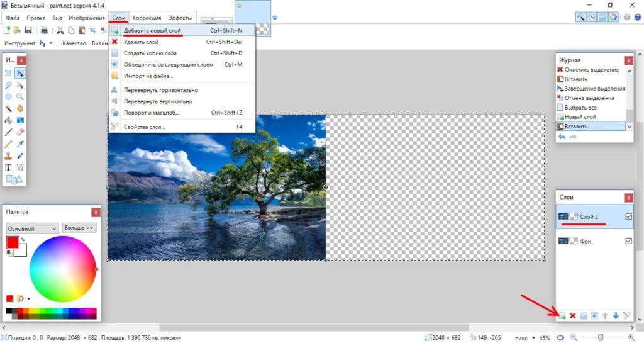Select the Lasso Select tool
Image resolution: width=644 pixels, height=343 pixels.
pos(8,85)
